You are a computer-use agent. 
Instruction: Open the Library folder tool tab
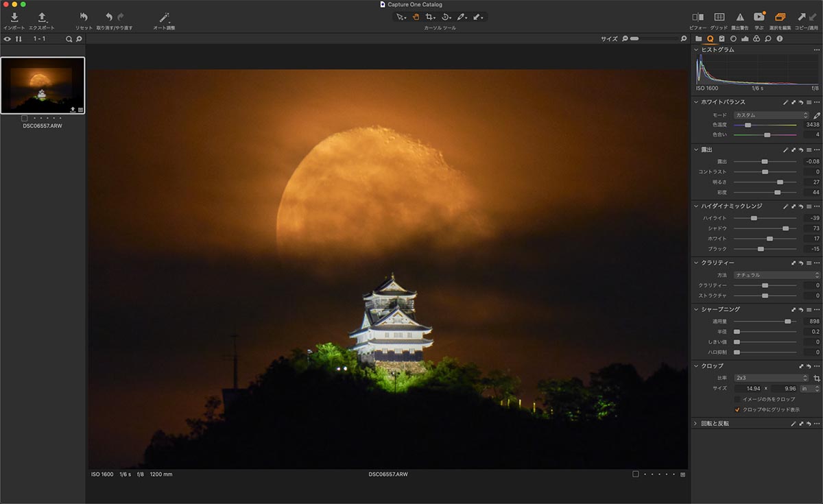[x=698, y=39]
